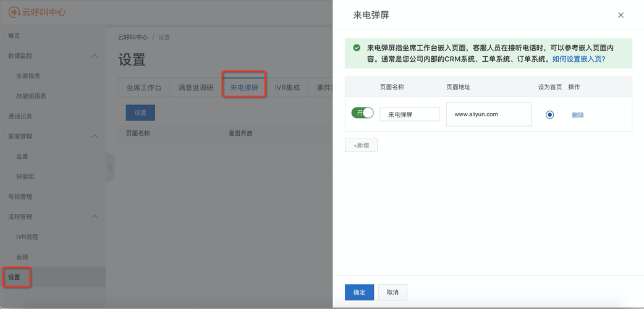Screen dimensions: 644x309
Task: Collapse the sidebar using the arrow handle
Action: [110, 167]
